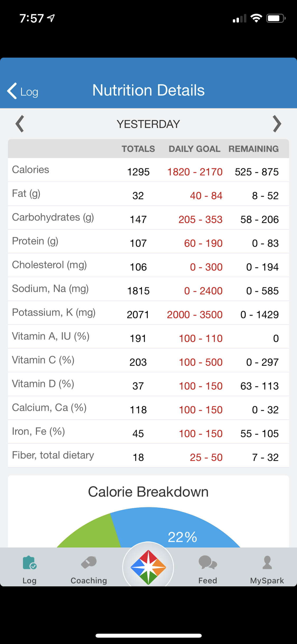Tap the back chevron next to Log
297x644 pixels.
[12, 91]
